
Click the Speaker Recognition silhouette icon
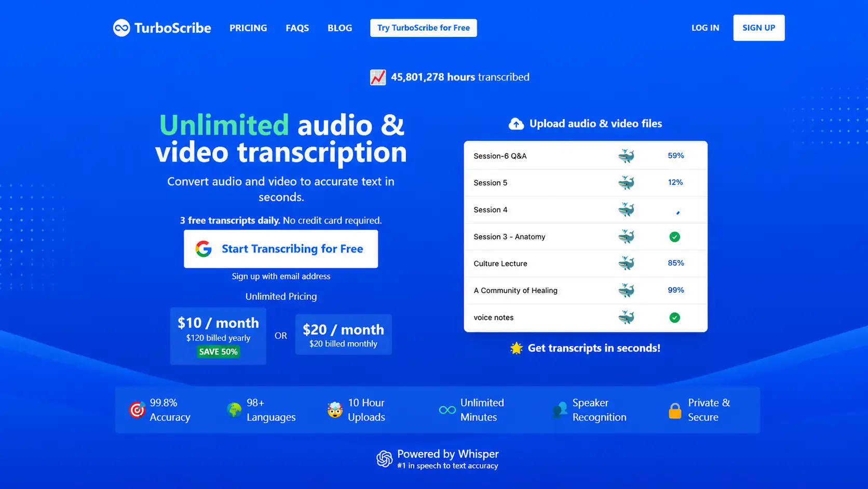(x=560, y=410)
